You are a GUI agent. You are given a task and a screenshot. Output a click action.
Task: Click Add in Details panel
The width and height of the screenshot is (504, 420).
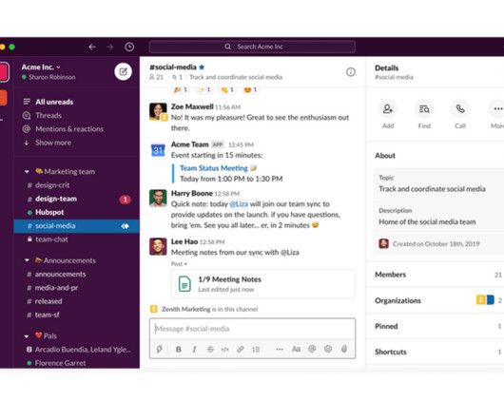coord(388,115)
